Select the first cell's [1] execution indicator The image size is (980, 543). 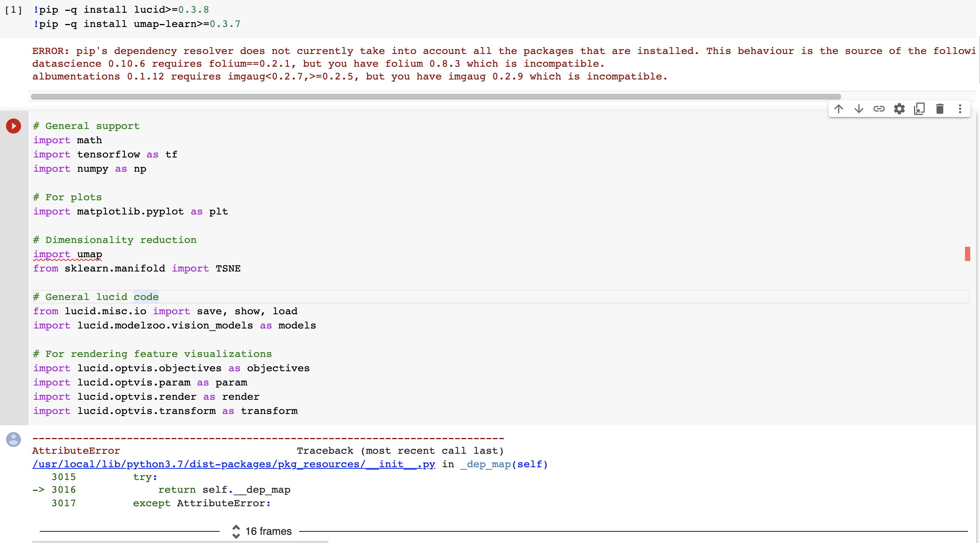[13, 9]
